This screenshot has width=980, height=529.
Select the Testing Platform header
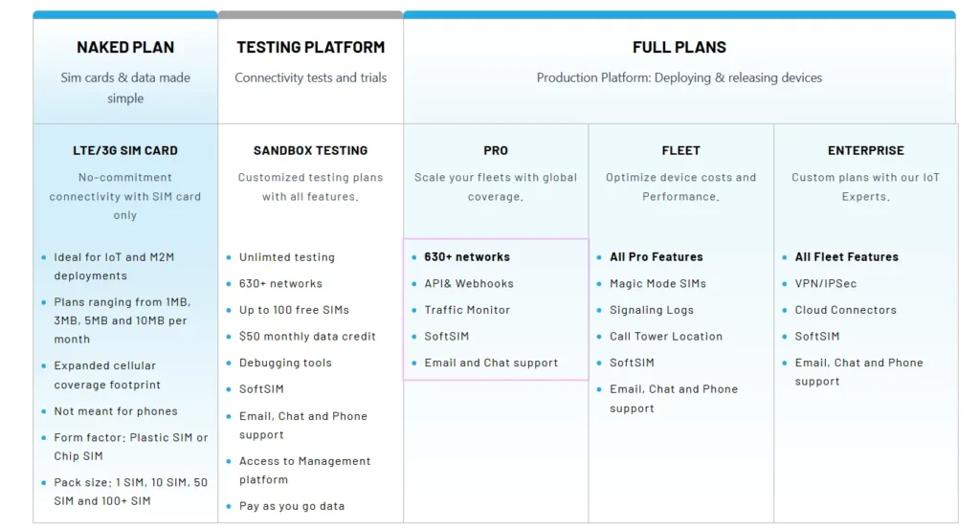(310, 48)
